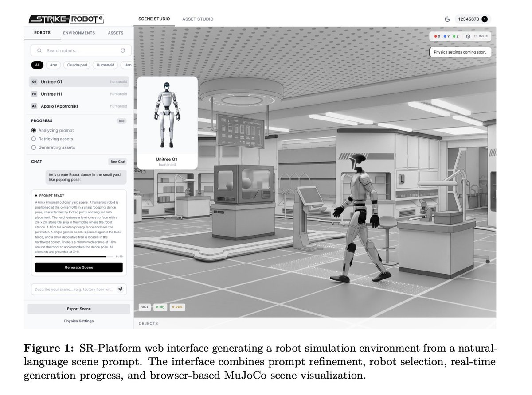Click the v0.1 version badge
This screenshot has width=532, height=395.
tap(145, 307)
